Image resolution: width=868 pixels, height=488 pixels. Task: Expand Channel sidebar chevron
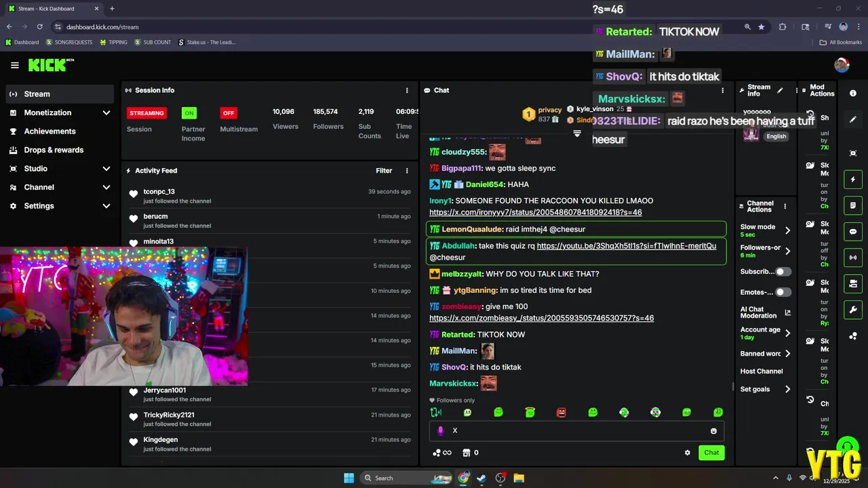click(106, 187)
